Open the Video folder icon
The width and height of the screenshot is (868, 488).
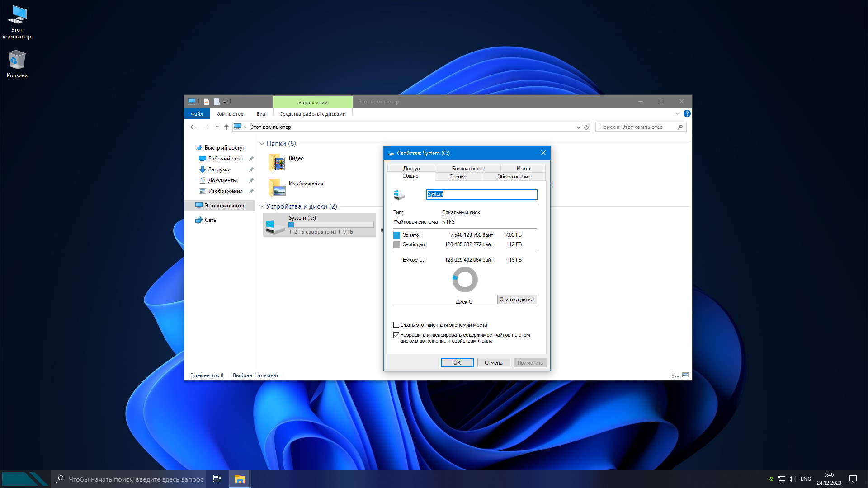click(277, 162)
